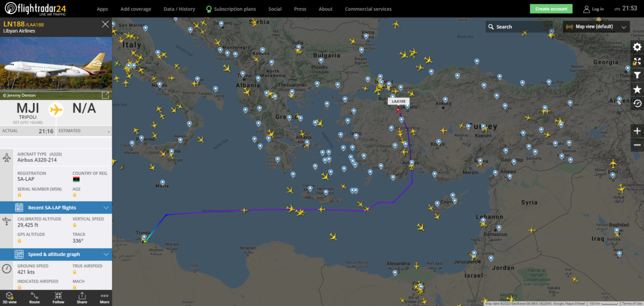
Task: Open the Terms of use link
Action: [632, 303]
